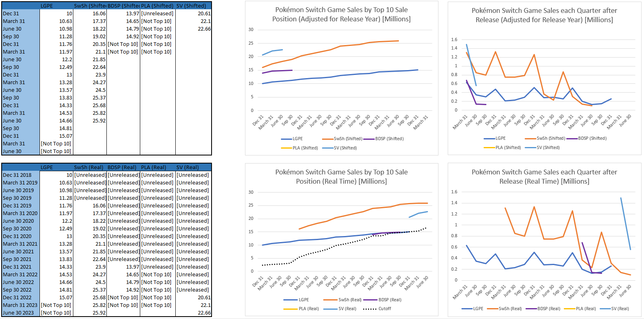Click the Cutoff legend entry
Viewport: 644px width, 319px height.
[377, 309]
